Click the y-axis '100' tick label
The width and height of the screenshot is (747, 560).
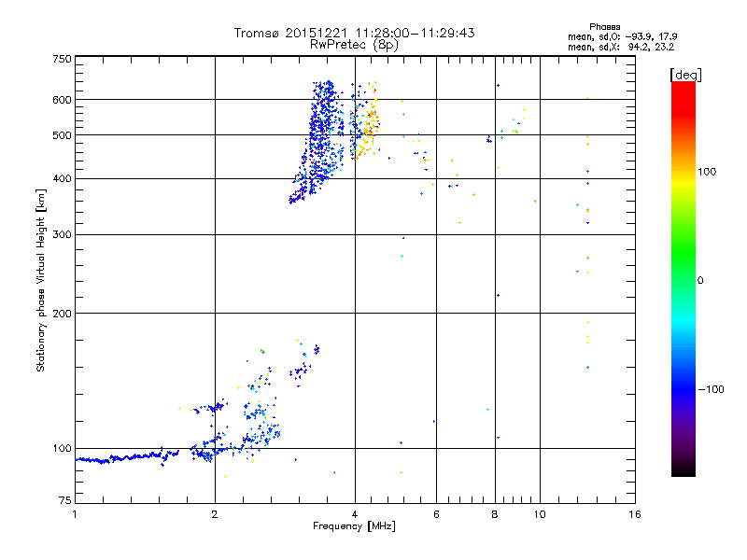tap(62, 448)
